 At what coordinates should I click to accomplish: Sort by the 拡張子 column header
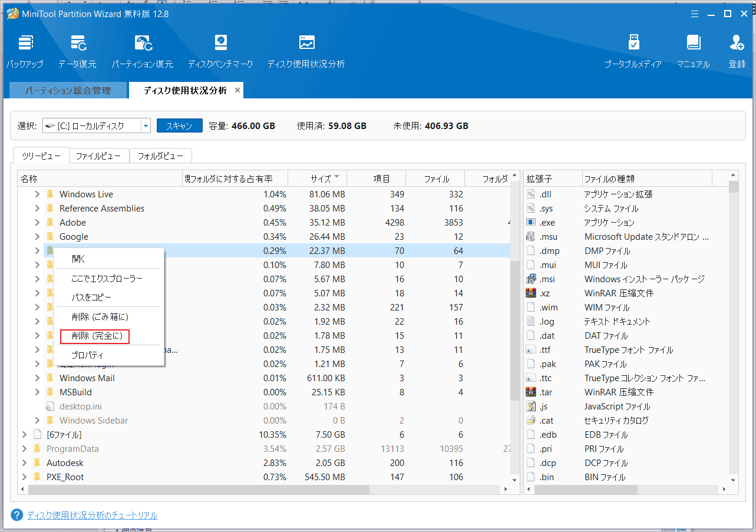pos(553,179)
